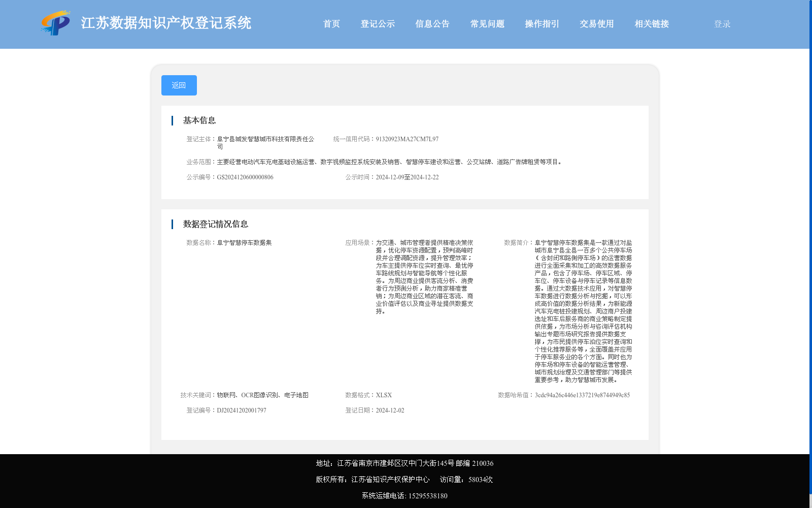Select data format value XLSX
Image resolution: width=812 pixels, height=508 pixels.
tap(384, 395)
